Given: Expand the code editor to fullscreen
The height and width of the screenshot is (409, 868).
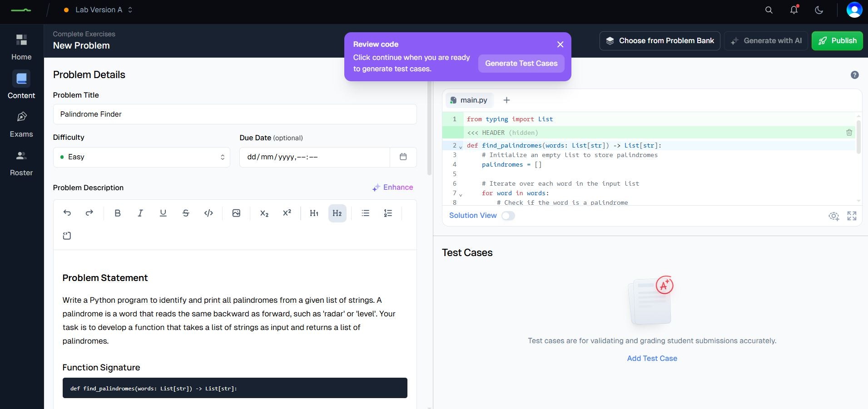Looking at the screenshot, I should coord(852,216).
